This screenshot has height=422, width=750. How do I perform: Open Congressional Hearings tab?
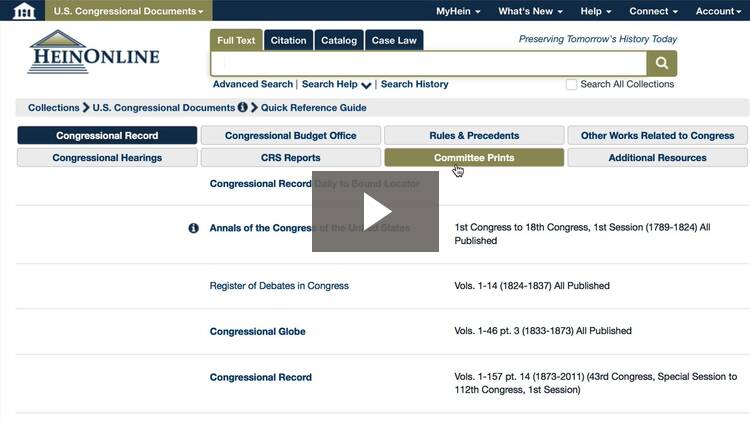[107, 157]
